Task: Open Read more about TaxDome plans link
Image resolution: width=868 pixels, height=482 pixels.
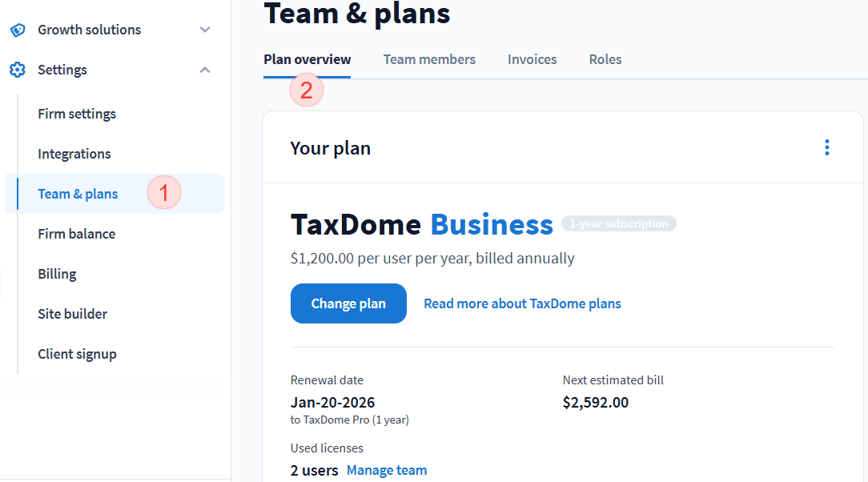Action: pyautogui.click(x=522, y=303)
